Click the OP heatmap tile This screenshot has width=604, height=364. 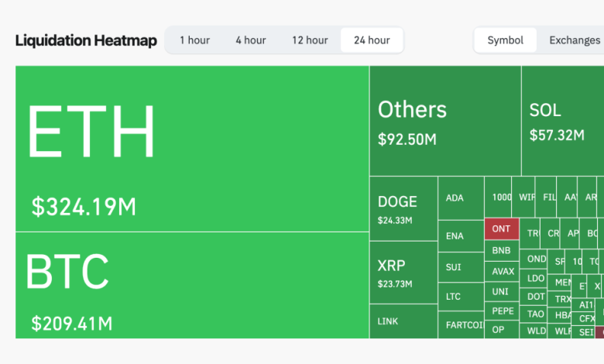coord(502,330)
